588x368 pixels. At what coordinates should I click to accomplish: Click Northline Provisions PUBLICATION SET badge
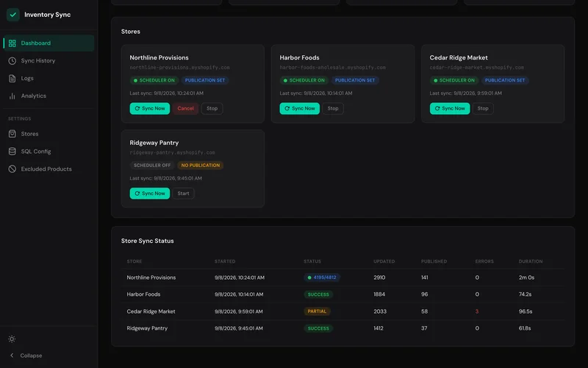click(x=205, y=80)
